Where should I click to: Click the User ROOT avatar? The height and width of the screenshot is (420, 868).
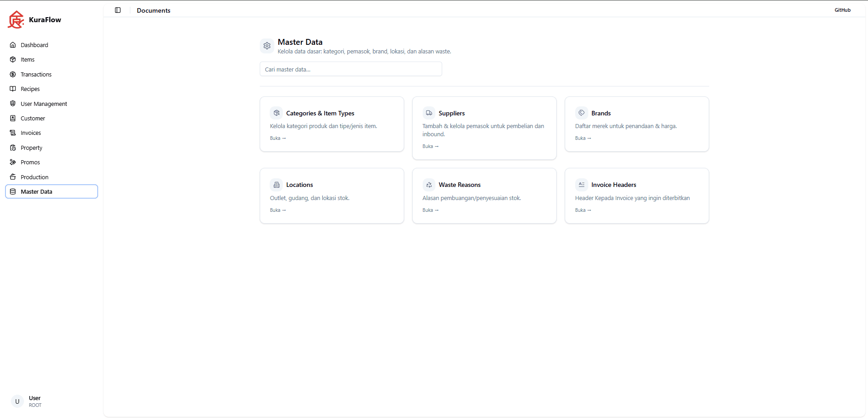17,401
